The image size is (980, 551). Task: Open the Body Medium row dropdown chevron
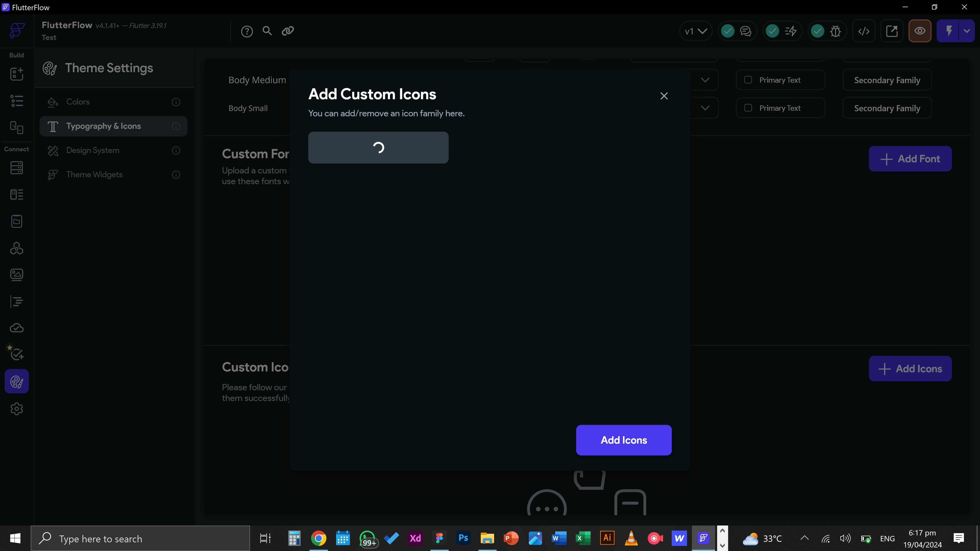point(705,80)
